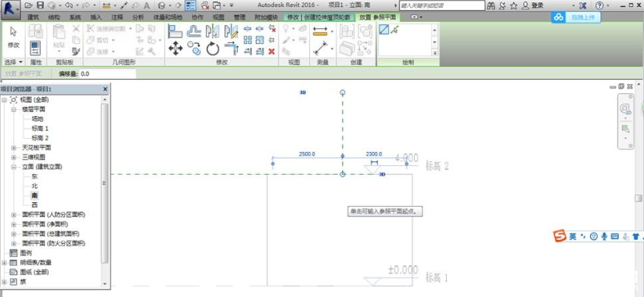Expand the draw gallery with bottom arrow
The height and width of the screenshot is (297, 644).
pos(435,53)
